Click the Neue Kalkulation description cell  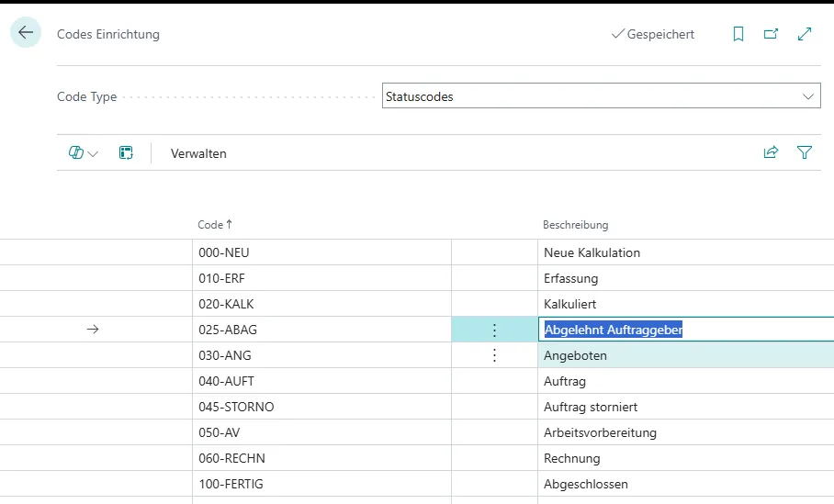click(686, 252)
